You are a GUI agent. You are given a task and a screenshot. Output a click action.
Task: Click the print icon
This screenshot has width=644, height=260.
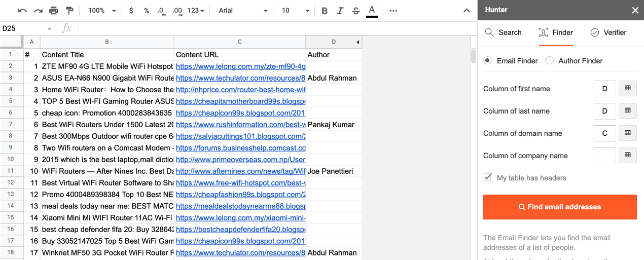pos(54,11)
